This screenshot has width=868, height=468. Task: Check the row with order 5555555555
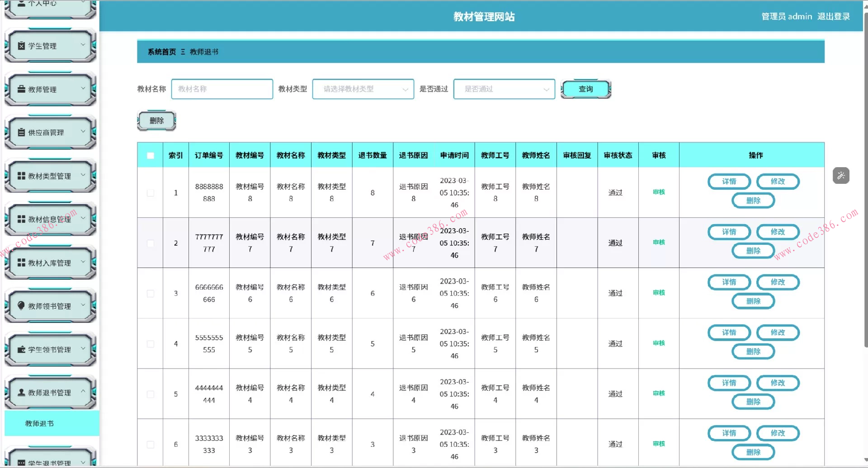(x=151, y=344)
